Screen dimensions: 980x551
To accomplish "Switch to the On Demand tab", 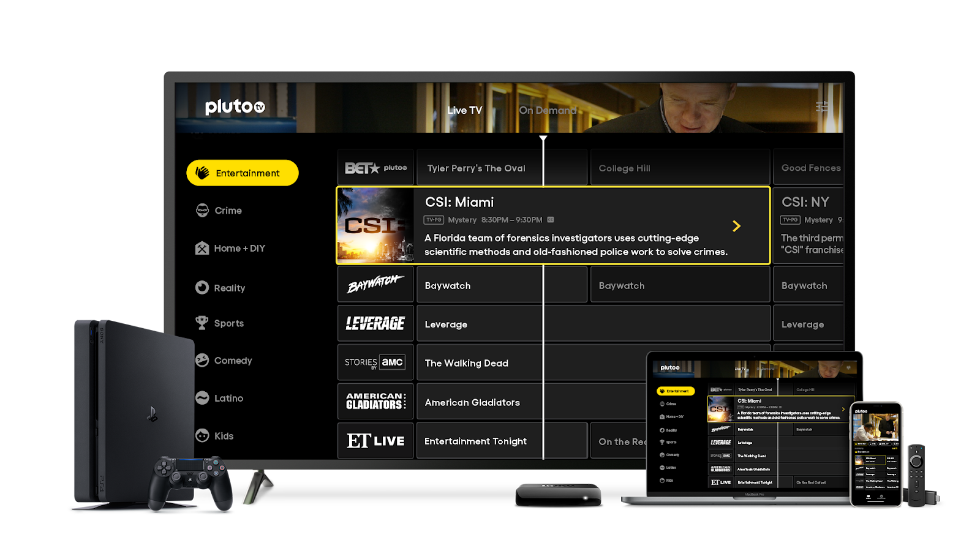I will point(548,110).
